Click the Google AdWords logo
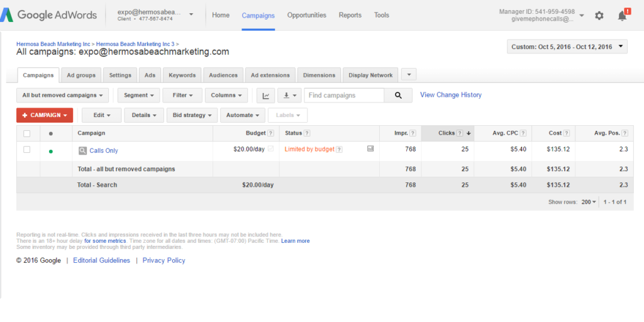The image size is (644, 322). pos(49,15)
